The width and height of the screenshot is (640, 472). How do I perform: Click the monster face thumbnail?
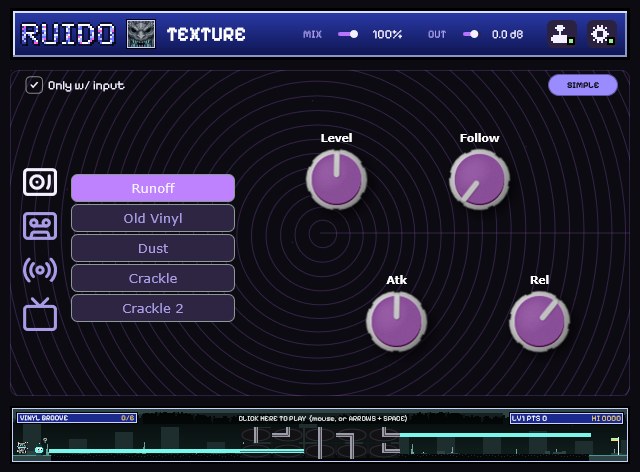pyautogui.click(x=141, y=34)
